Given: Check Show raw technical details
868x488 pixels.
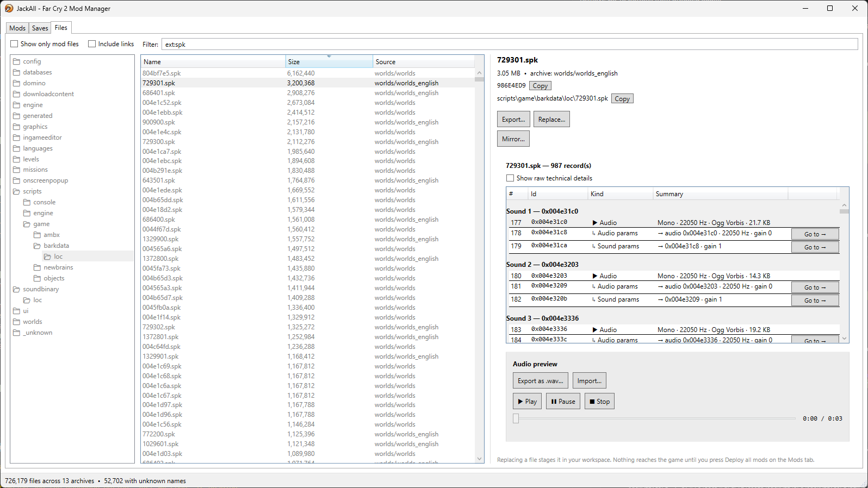Looking at the screenshot, I should coord(510,178).
